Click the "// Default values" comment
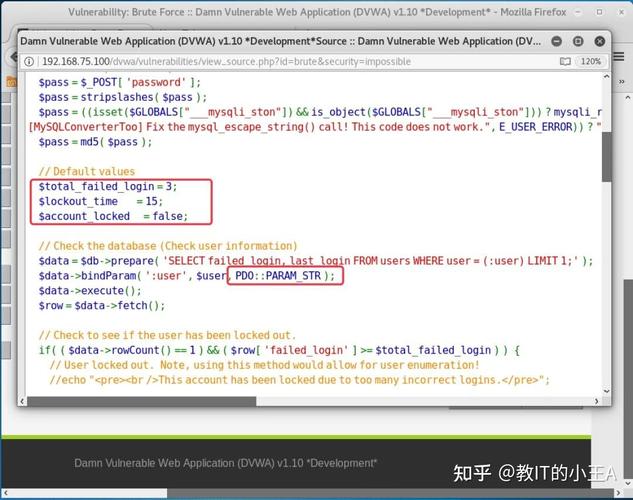This screenshot has height=500, width=633. tap(87, 172)
